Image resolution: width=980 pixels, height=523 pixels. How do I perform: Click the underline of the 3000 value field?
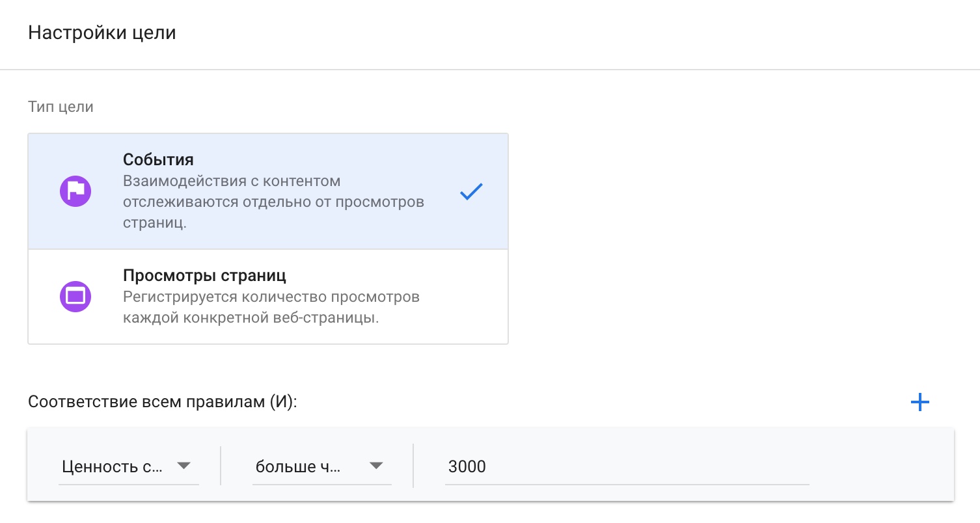tap(627, 484)
